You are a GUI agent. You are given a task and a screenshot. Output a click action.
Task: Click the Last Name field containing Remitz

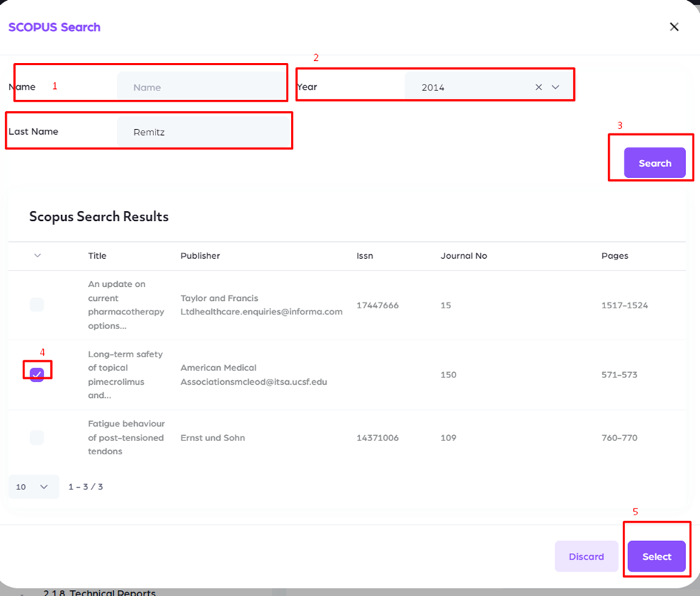[x=201, y=132]
